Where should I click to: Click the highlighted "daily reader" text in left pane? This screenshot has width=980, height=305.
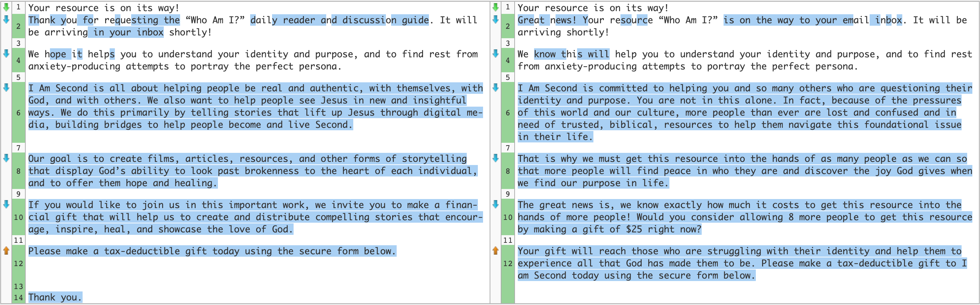pyautogui.click(x=283, y=20)
